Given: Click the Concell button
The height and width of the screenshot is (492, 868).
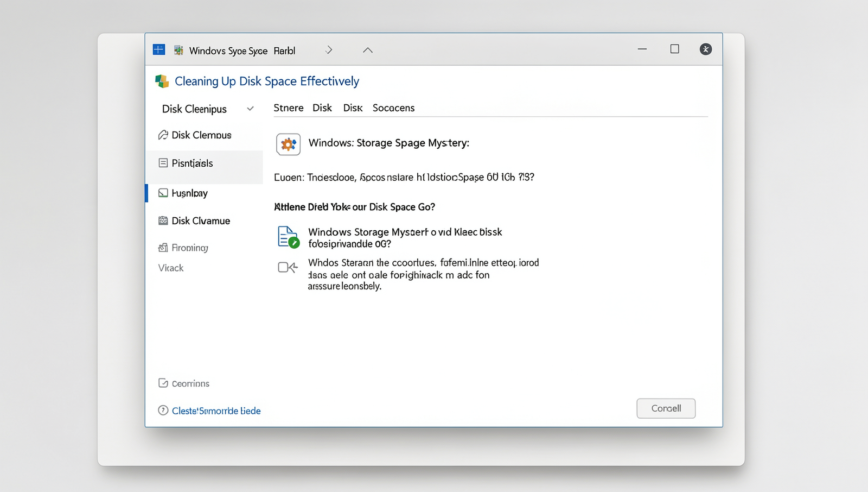Looking at the screenshot, I should (x=666, y=408).
